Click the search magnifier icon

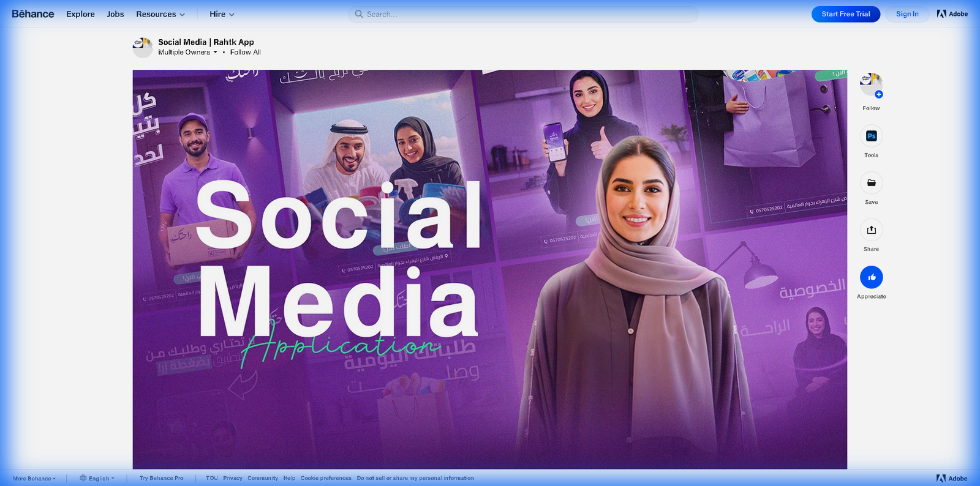[x=359, y=14]
